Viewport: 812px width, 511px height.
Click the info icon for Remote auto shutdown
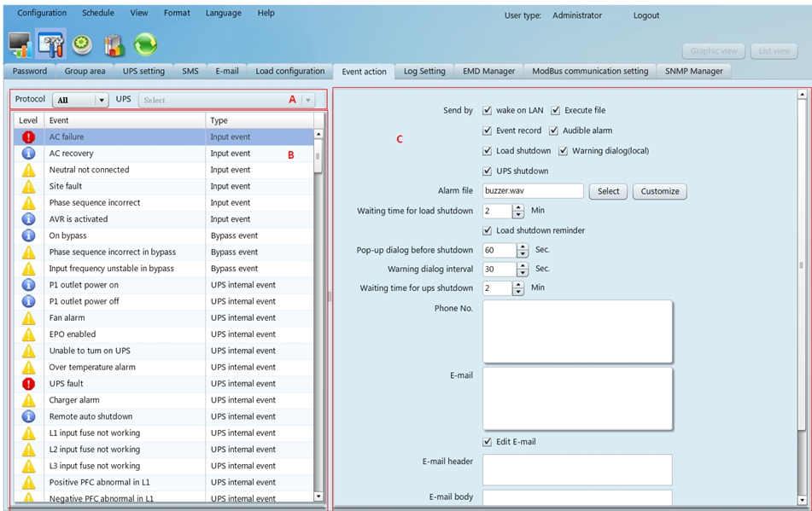click(28, 417)
